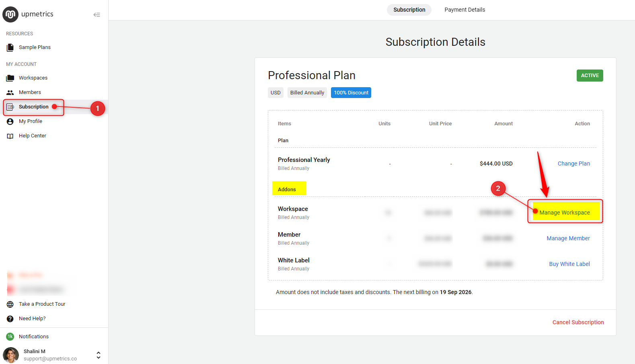Image resolution: width=635 pixels, height=364 pixels.
Task: Click the upmetrics logo icon
Action: coord(10,14)
